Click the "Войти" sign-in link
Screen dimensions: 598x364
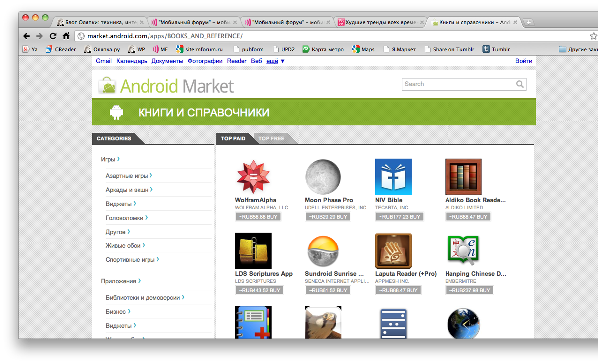click(523, 61)
